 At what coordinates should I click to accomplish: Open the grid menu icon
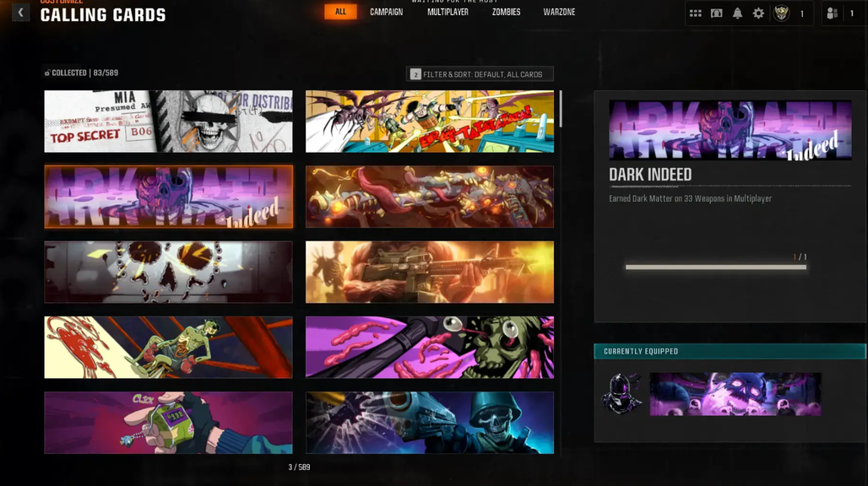[x=695, y=13]
